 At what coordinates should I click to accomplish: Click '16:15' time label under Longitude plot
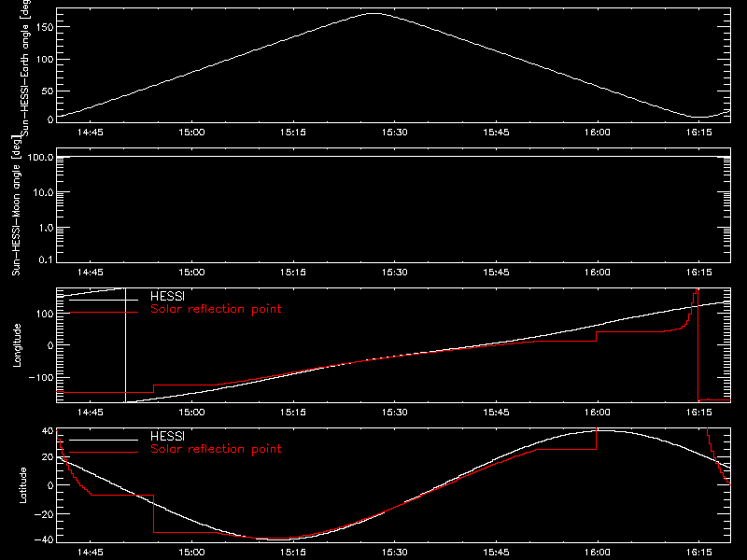coord(698,412)
